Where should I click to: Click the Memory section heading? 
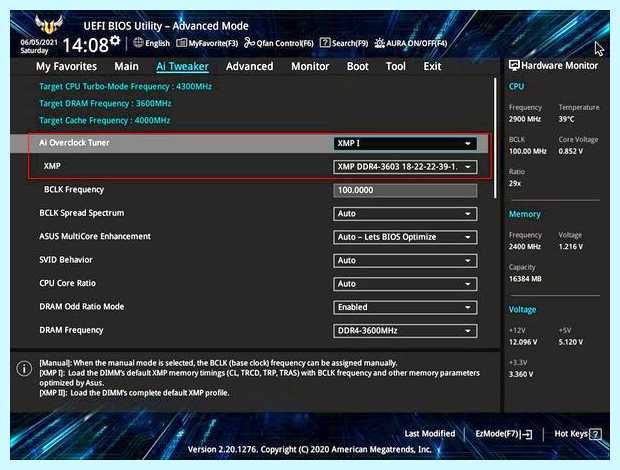click(x=524, y=214)
